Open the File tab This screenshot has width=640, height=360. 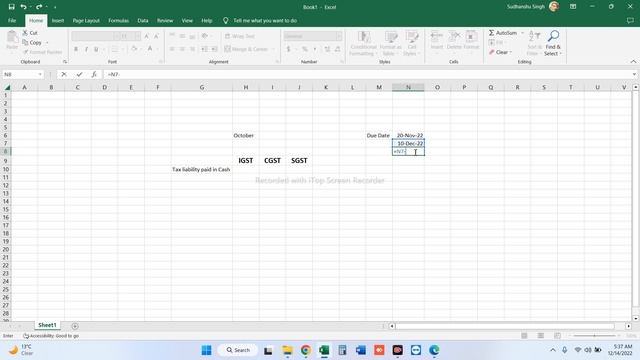tap(12, 20)
